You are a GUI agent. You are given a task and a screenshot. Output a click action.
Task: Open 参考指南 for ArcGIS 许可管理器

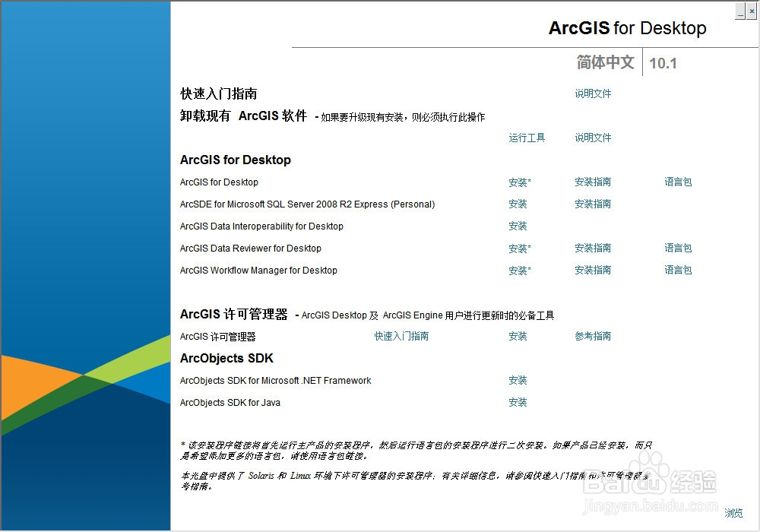coord(593,336)
